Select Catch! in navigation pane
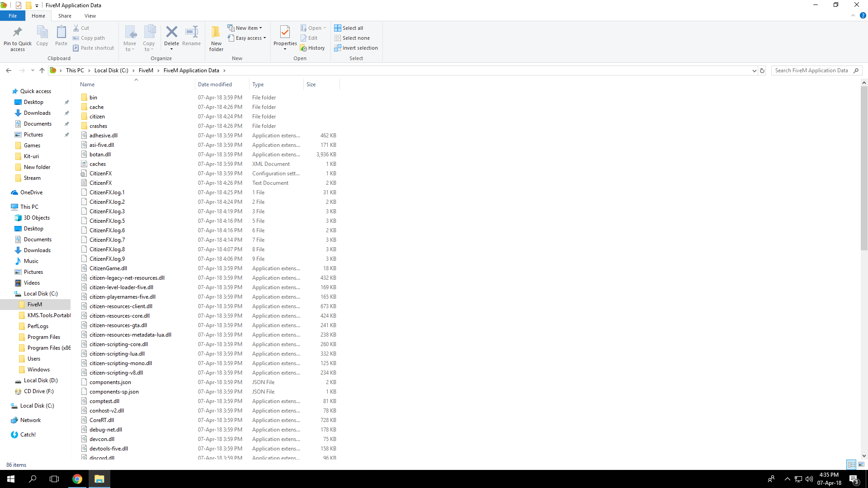This screenshot has width=868, height=488. tap(28, 435)
